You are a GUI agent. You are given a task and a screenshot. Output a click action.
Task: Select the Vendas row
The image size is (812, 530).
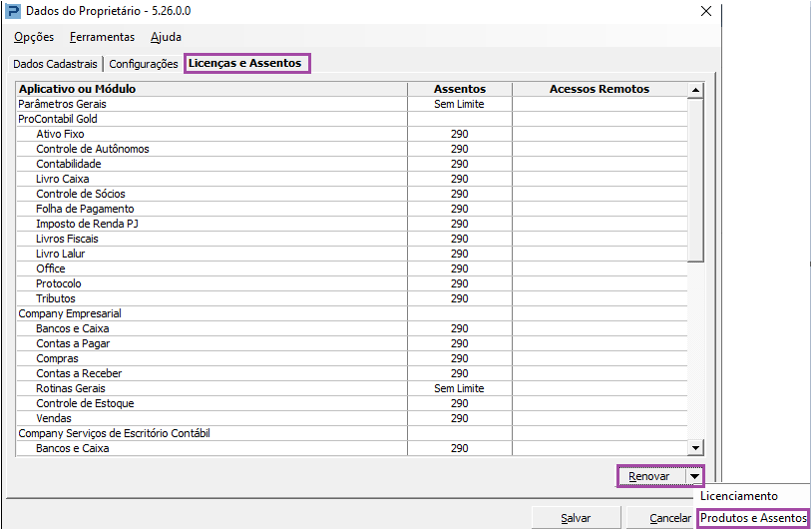click(x=351, y=418)
